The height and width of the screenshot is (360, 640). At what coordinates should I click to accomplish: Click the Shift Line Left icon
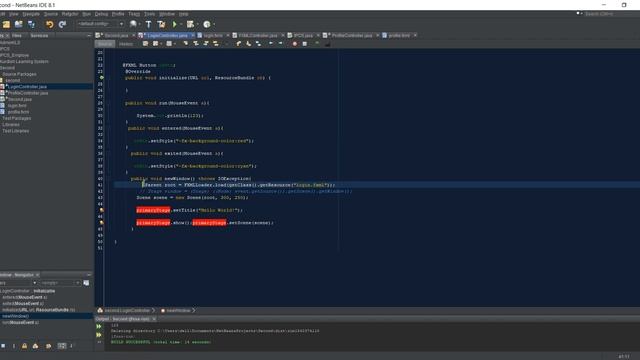[x=271, y=44]
